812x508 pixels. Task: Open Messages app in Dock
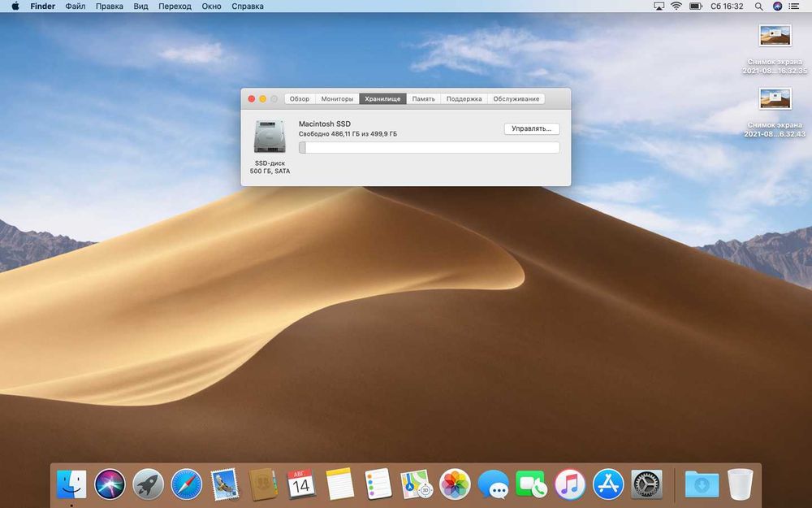(493, 484)
